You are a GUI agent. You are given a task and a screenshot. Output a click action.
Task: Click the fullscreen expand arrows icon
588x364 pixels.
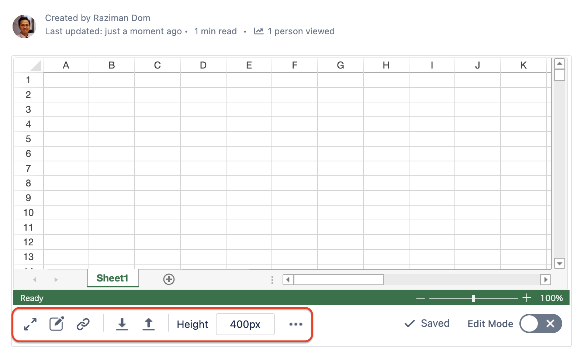click(x=30, y=324)
